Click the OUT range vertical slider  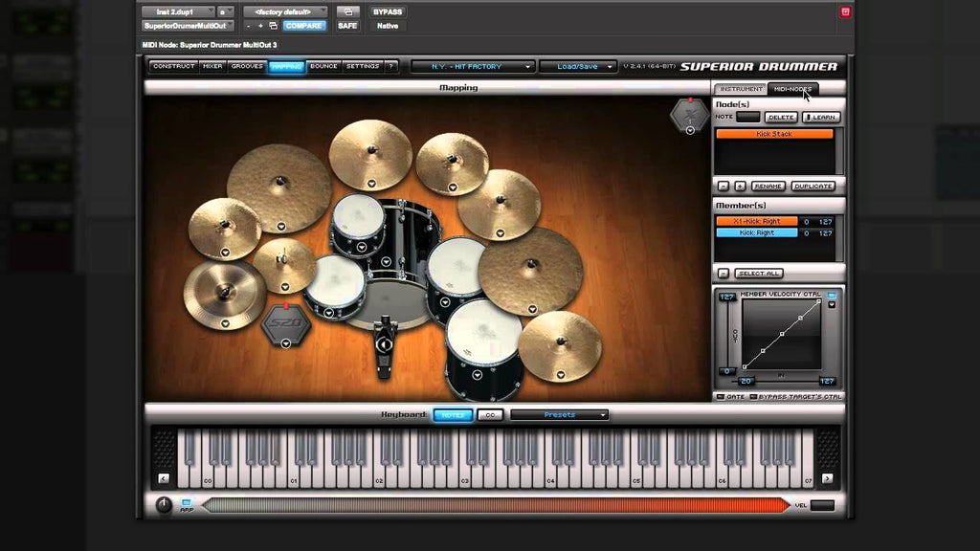pos(726,334)
